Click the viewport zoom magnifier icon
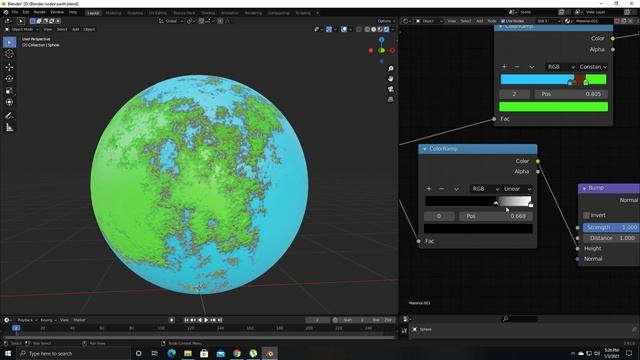The height and width of the screenshot is (360, 640). tap(391, 69)
